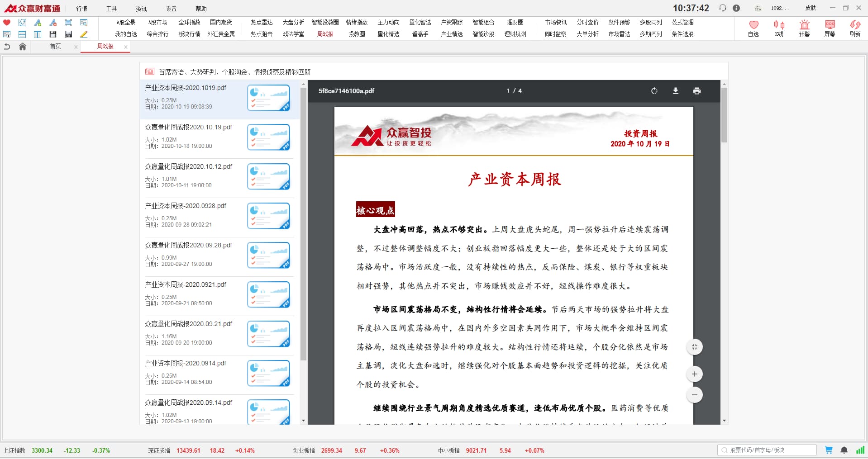Open the 资讯 menu
The height and width of the screenshot is (459, 868).
coord(142,9)
